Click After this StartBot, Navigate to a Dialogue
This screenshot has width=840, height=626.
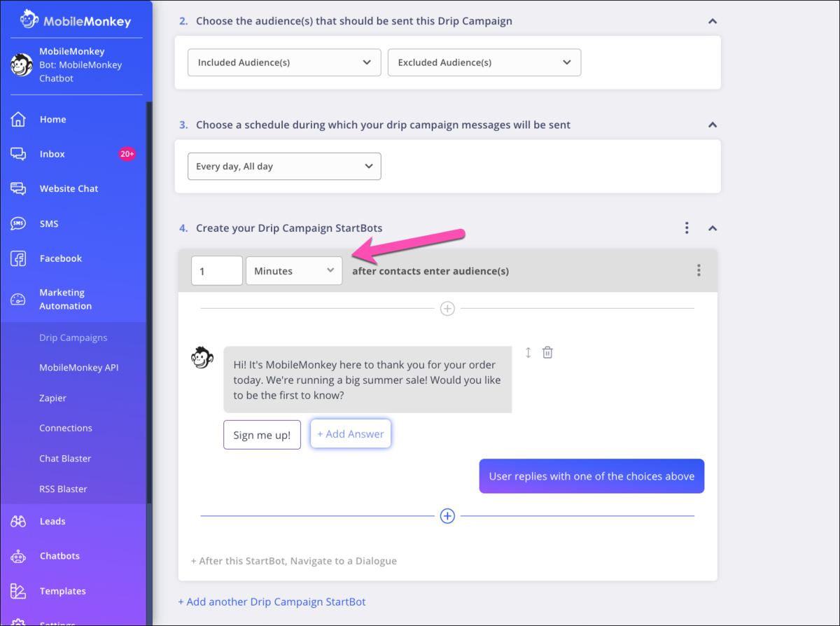pos(294,561)
